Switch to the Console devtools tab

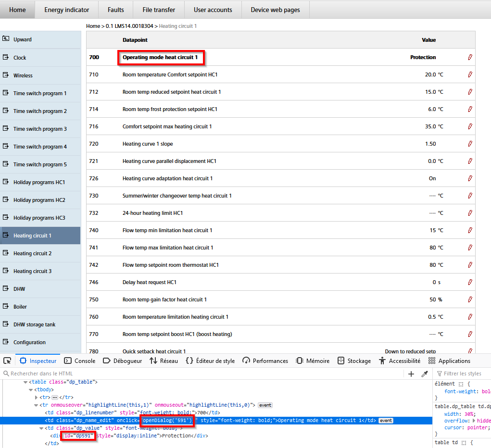pos(80,361)
